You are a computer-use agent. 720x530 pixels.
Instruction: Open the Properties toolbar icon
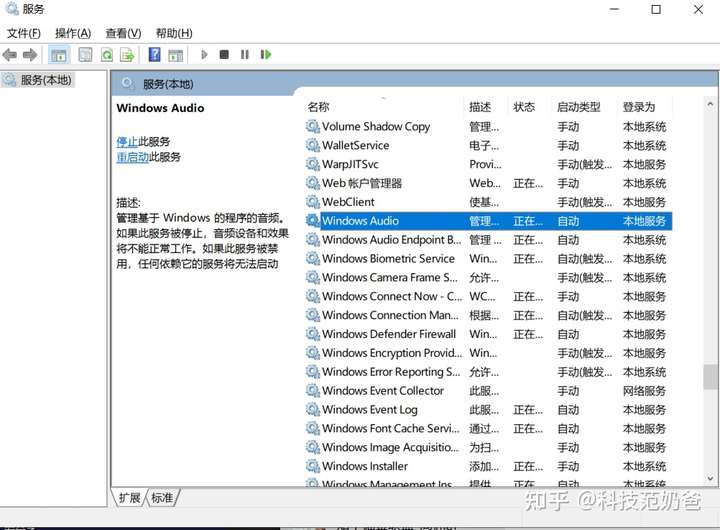click(85, 55)
